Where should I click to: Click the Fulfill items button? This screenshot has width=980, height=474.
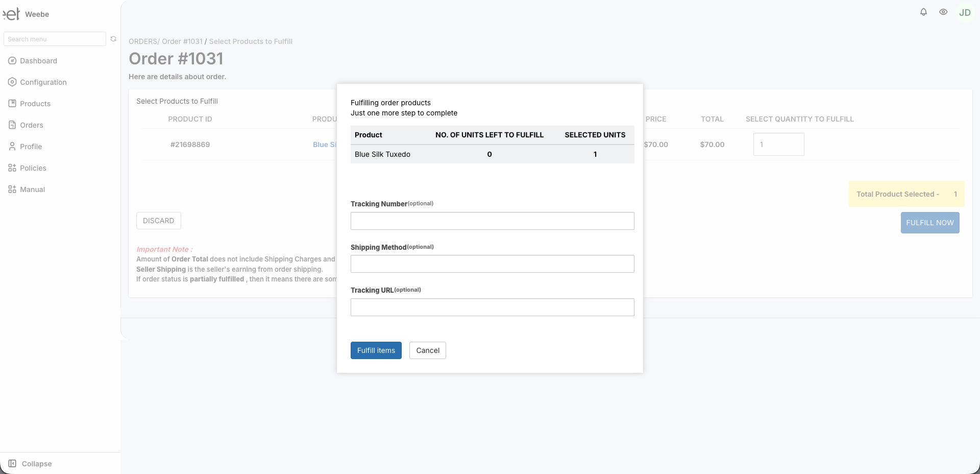tap(376, 350)
